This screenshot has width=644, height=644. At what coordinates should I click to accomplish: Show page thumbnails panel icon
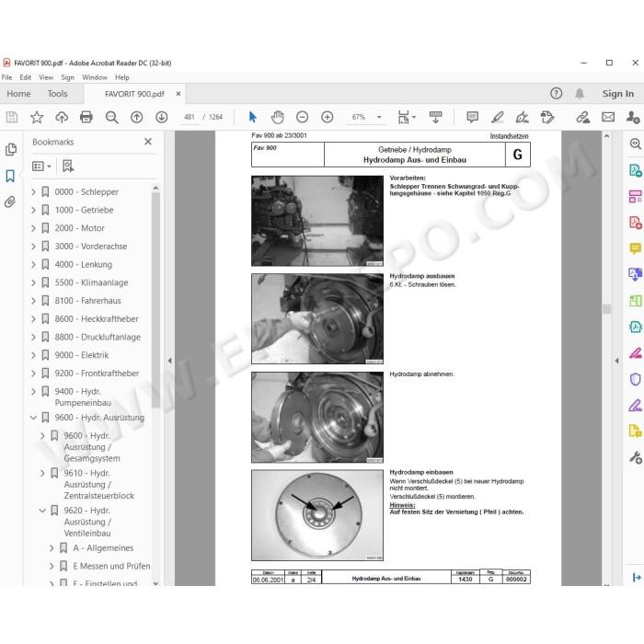coord(11,149)
